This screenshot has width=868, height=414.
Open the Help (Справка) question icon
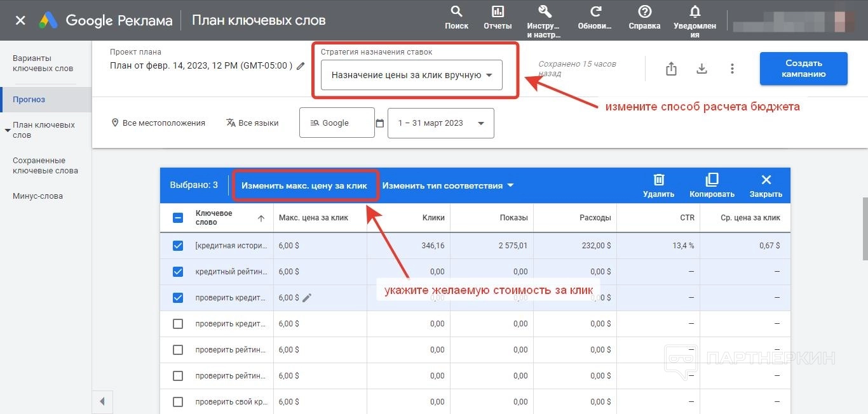point(644,12)
